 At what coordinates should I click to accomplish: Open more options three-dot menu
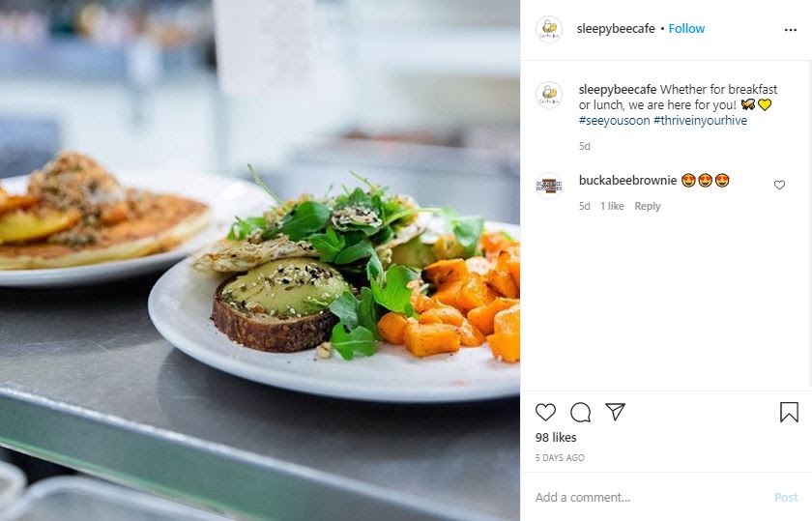pos(791,30)
